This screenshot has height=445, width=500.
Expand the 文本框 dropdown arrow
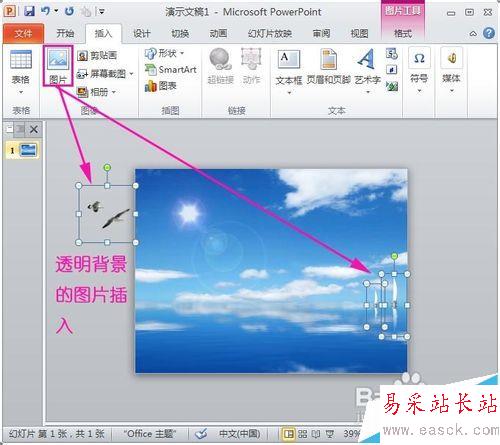point(289,93)
